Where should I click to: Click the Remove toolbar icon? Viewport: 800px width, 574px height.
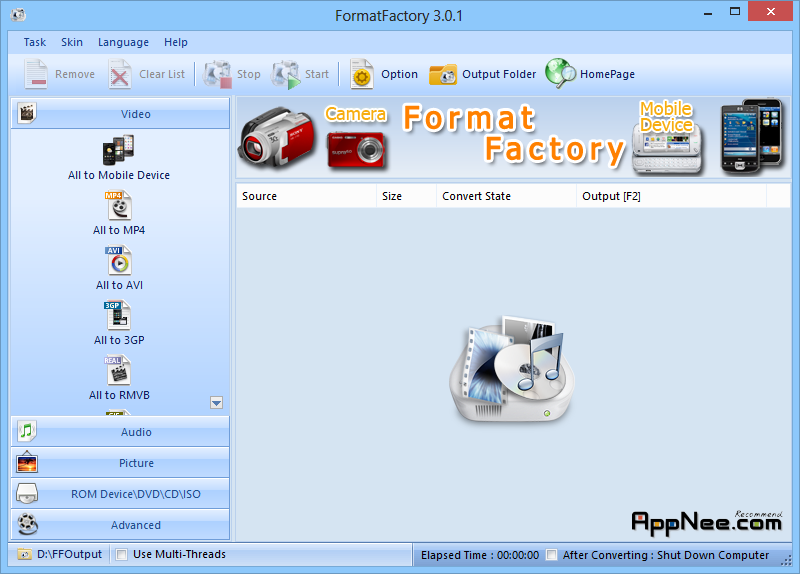36,74
